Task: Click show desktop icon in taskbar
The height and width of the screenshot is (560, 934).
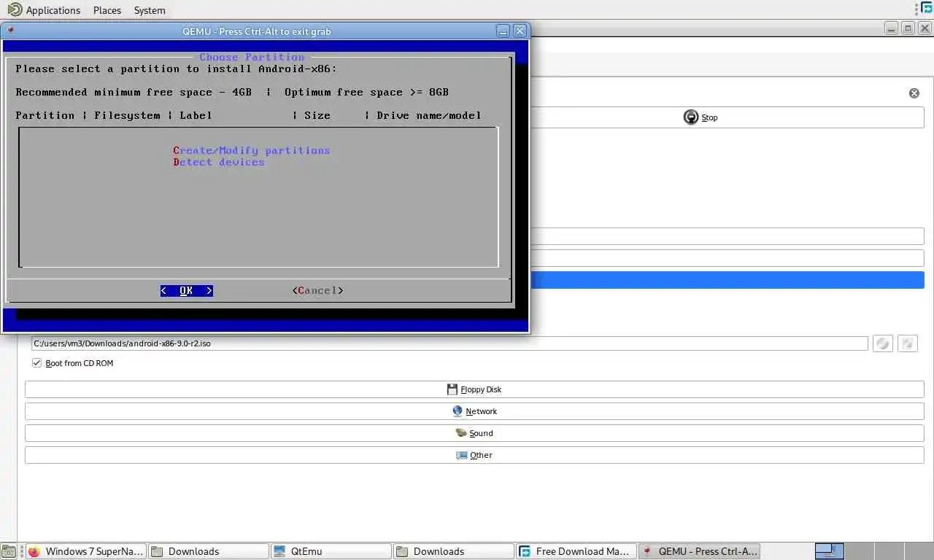Action: (8, 551)
